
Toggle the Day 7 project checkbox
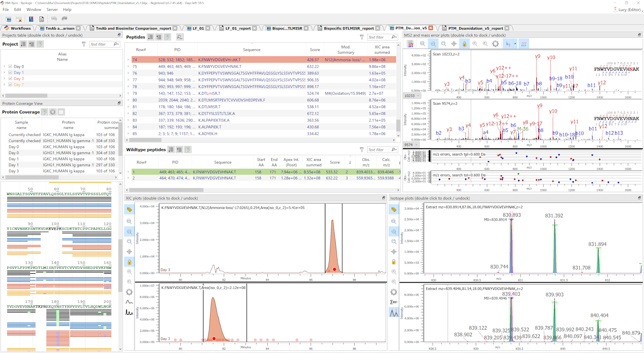10,85
